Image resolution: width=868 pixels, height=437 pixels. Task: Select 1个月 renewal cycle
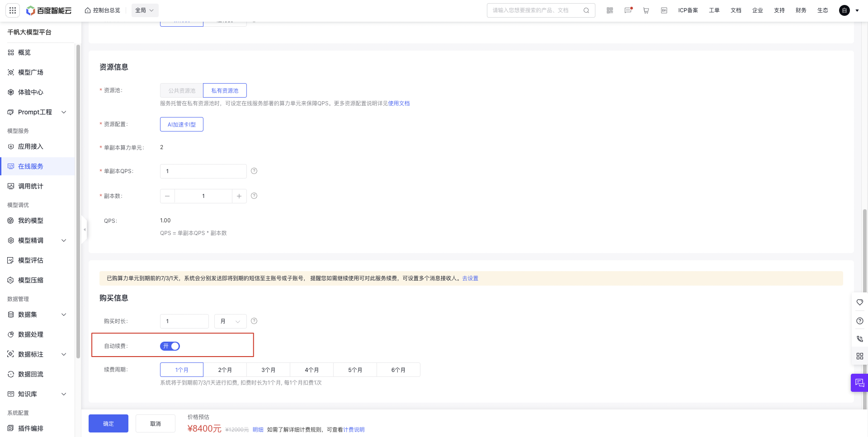182,370
